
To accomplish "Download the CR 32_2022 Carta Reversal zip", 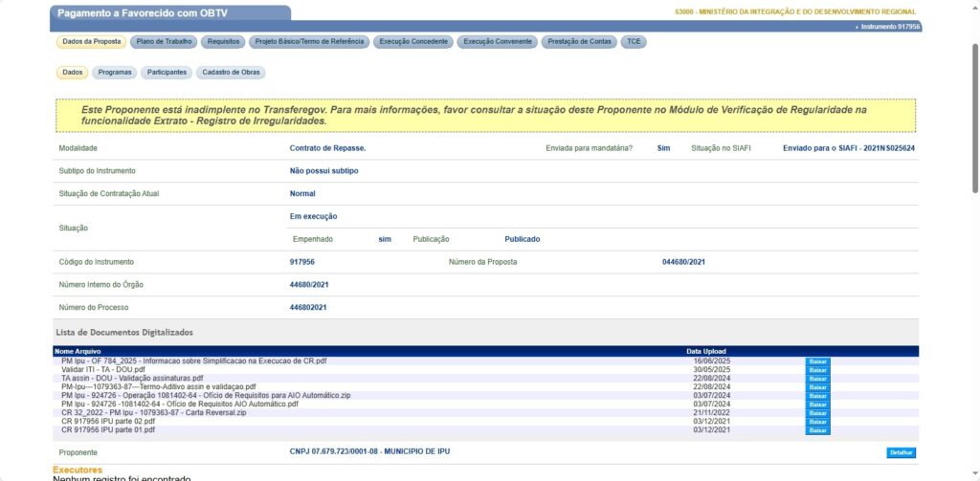I will 817,413.
